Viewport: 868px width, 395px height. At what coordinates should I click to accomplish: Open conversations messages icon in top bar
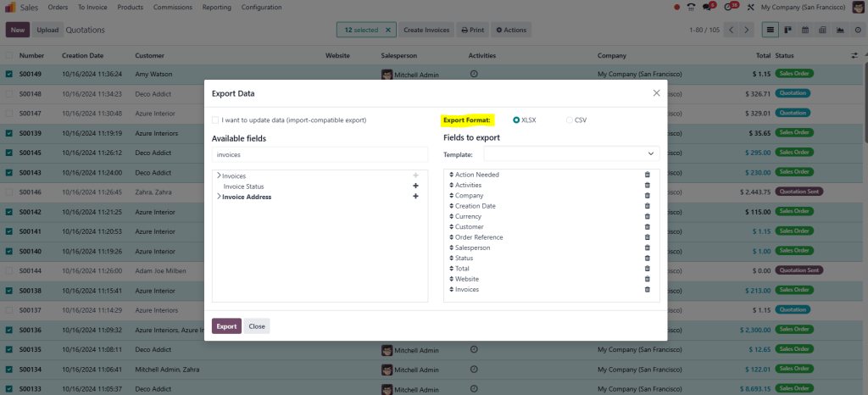coord(708,7)
